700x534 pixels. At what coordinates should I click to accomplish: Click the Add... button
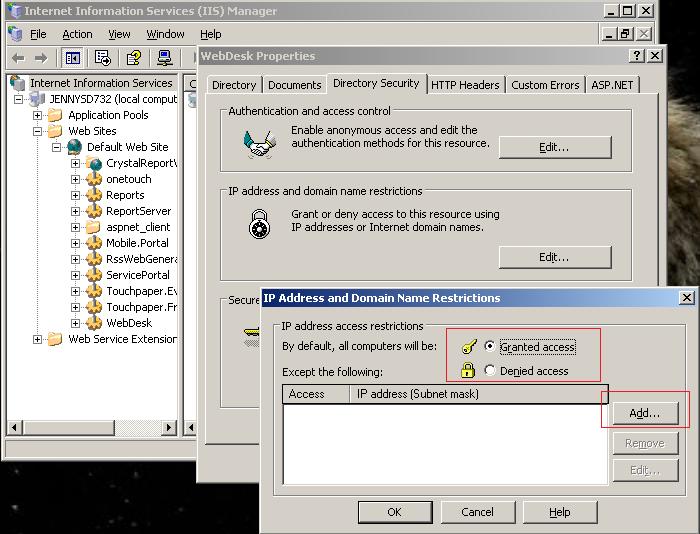[x=645, y=413]
